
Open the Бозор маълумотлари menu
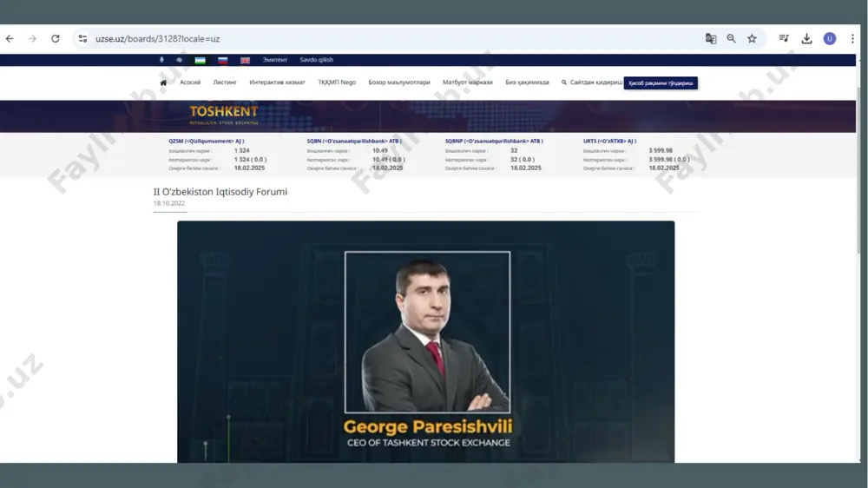[399, 82]
